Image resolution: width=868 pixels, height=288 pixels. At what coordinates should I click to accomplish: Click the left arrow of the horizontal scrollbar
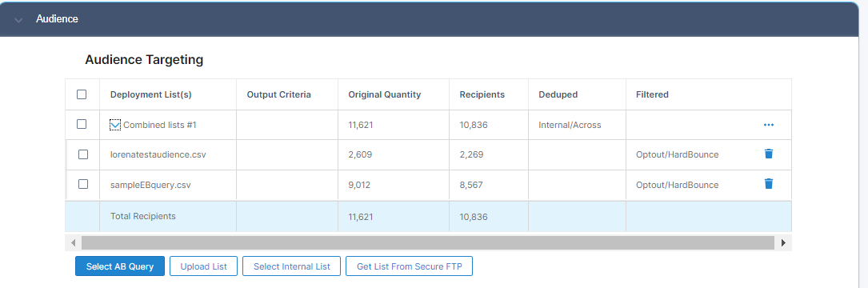[x=73, y=242]
